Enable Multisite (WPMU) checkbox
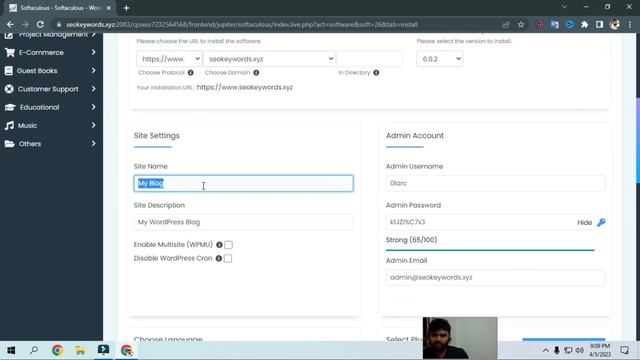 (x=228, y=245)
